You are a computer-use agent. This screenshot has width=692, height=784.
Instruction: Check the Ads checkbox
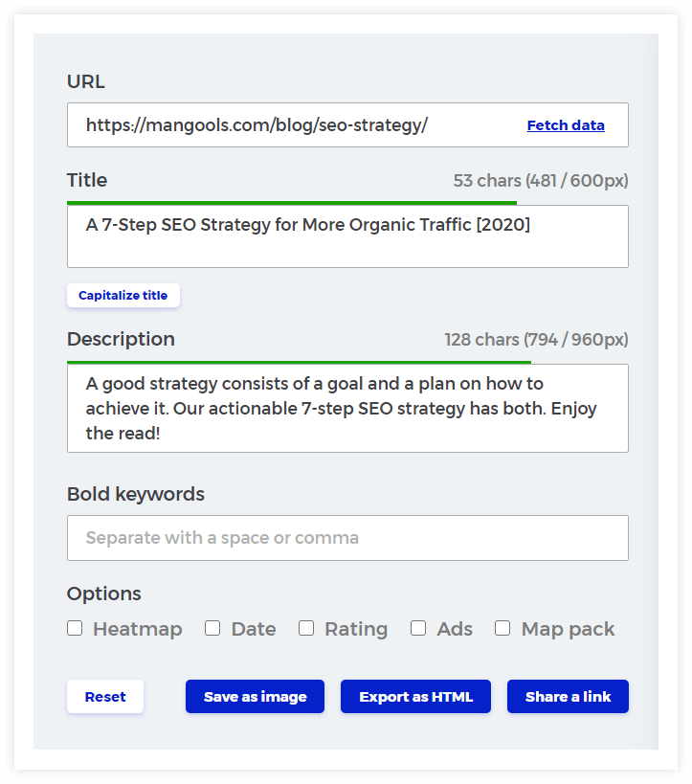click(418, 628)
